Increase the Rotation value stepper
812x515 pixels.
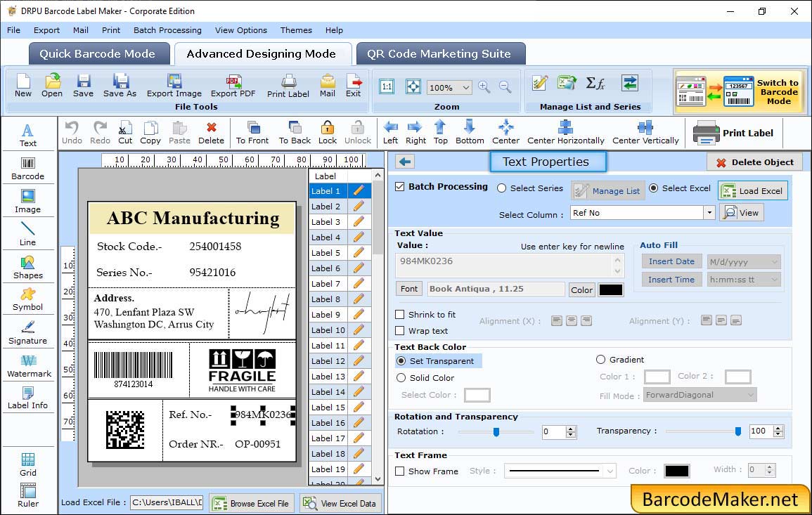[571, 429]
